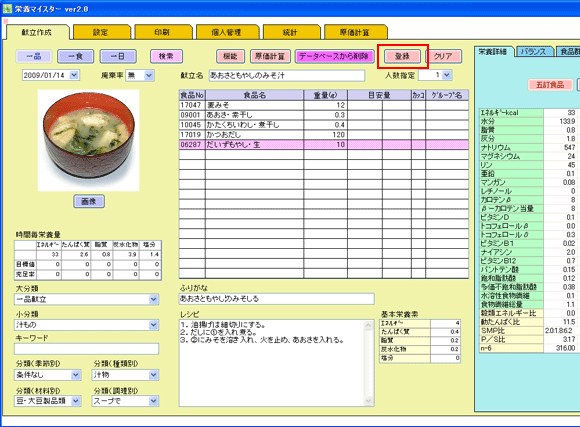This screenshot has height=427, width=580.
Task: Select the 一品 mode button
Action: tap(34, 56)
